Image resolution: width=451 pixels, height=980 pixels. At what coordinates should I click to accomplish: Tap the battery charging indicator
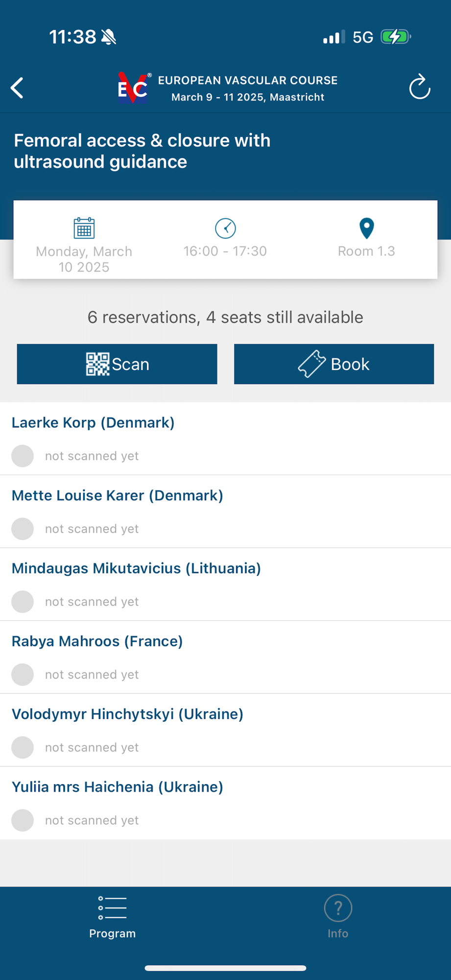(396, 37)
